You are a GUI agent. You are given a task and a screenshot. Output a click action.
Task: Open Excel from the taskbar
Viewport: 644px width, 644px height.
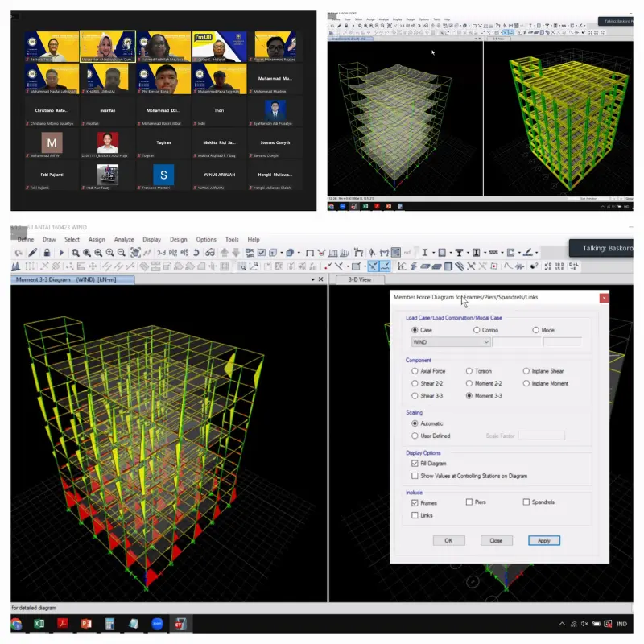coord(39,624)
